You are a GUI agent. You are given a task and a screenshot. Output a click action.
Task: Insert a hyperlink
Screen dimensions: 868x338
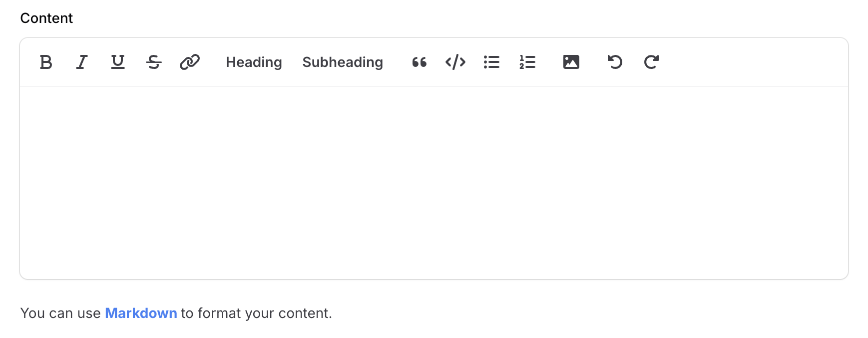(190, 62)
